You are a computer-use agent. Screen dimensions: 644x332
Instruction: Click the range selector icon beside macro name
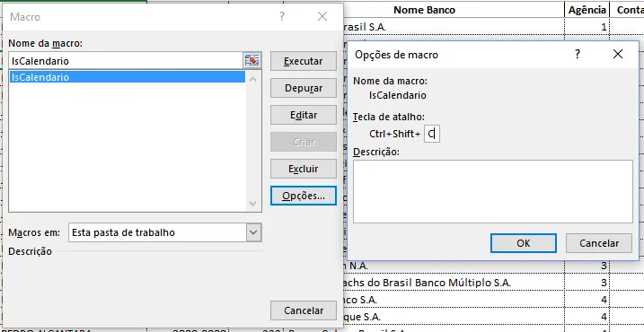pyautogui.click(x=252, y=61)
